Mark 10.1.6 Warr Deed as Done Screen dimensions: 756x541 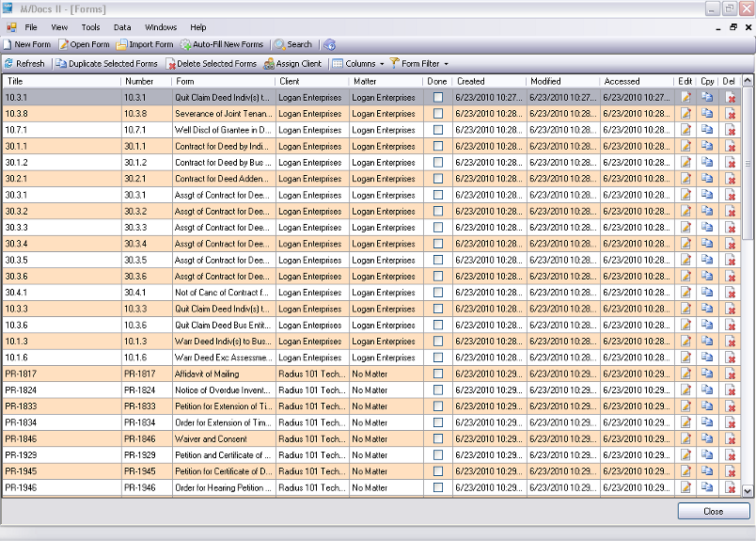point(438,358)
